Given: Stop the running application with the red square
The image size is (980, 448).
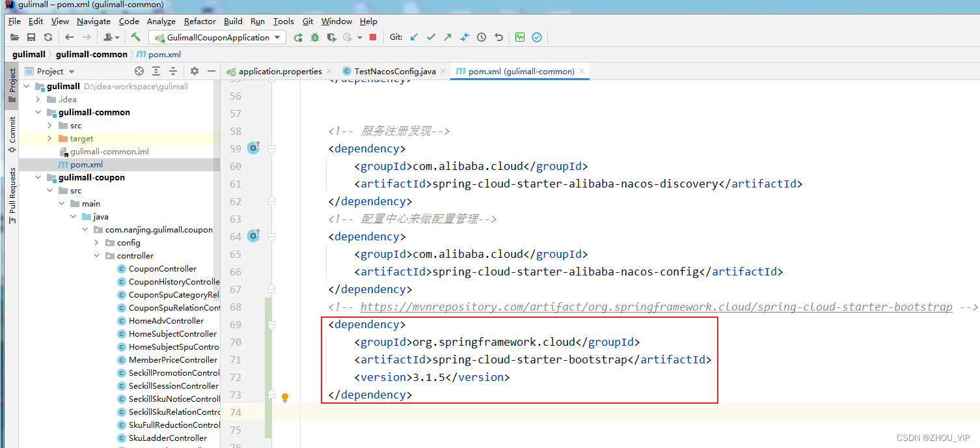Looking at the screenshot, I should pyautogui.click(x=373, y=38).
